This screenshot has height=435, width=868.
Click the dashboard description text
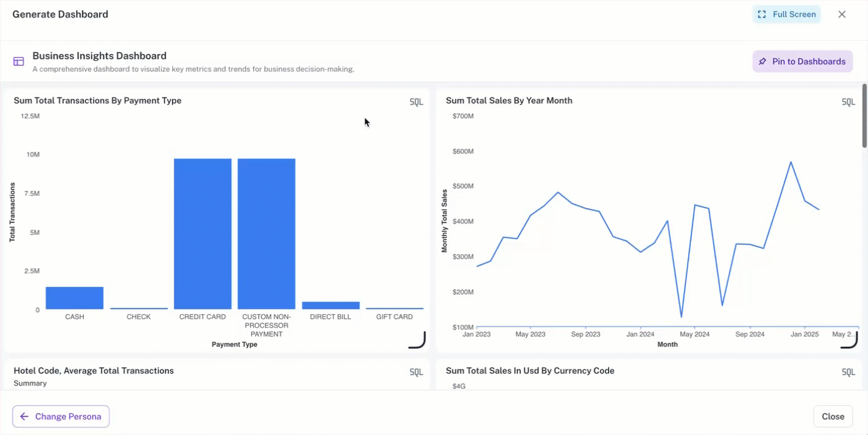click(193, 69)
